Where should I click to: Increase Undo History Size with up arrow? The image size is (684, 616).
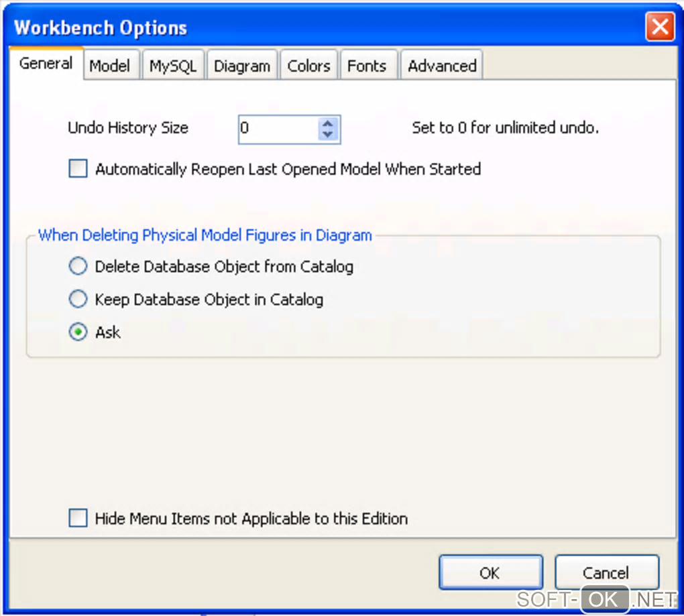(x=327, y=124)
